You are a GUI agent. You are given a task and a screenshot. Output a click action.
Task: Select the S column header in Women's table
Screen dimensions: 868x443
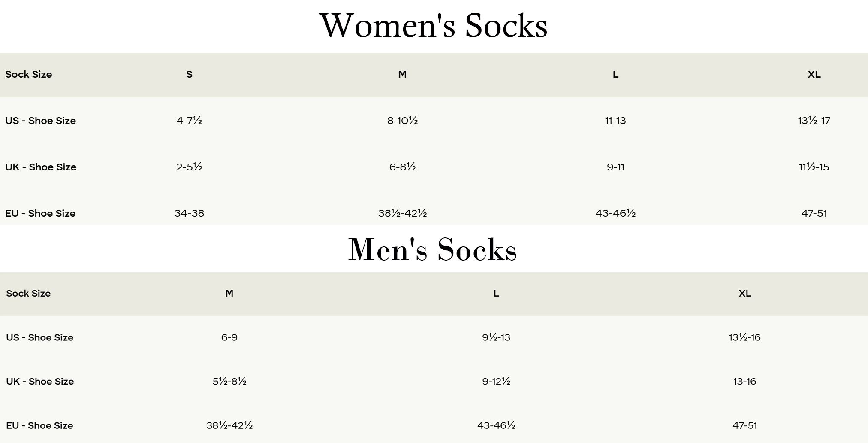pyautogui.click(x=189, y=75)
